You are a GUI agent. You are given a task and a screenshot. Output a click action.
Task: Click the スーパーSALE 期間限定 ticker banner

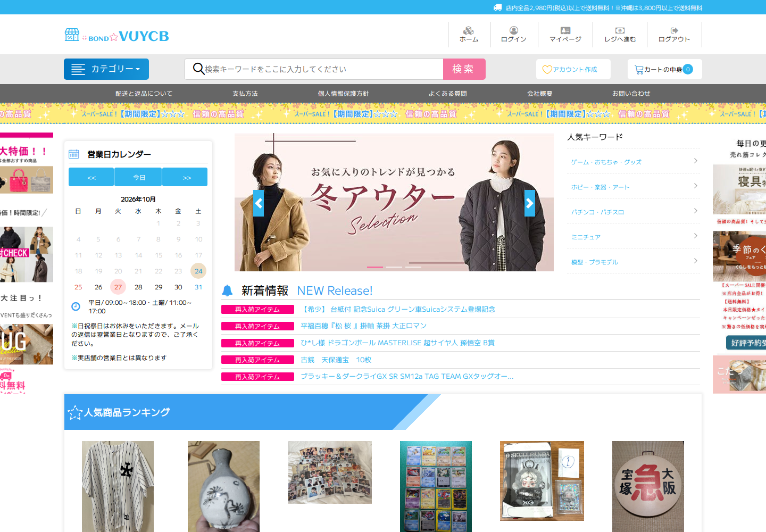[x=383, y=114]
